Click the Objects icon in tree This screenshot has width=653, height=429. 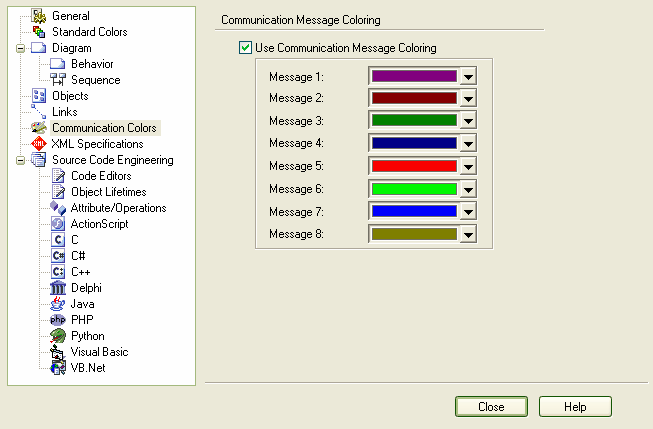pos(39,96)
